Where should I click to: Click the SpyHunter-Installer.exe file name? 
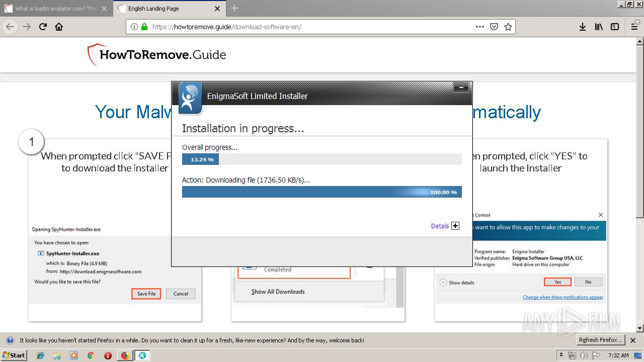pyautogui.click(x=72, y=253)
